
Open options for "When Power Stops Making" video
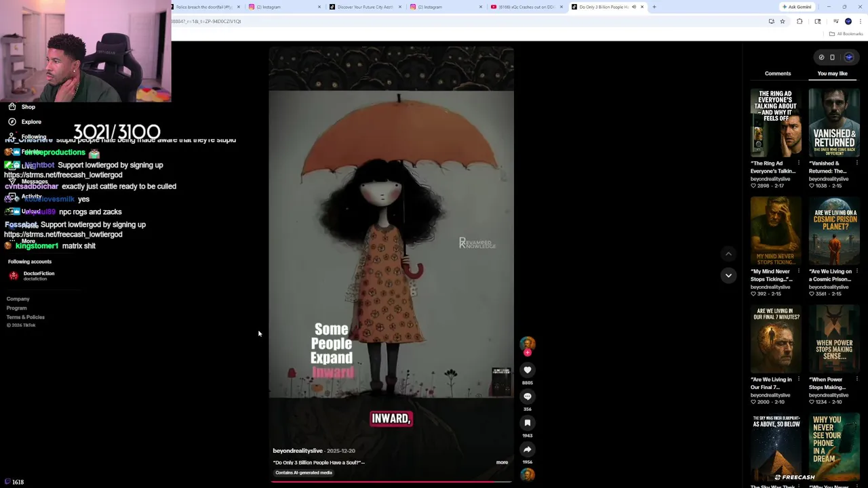(856, 380)
